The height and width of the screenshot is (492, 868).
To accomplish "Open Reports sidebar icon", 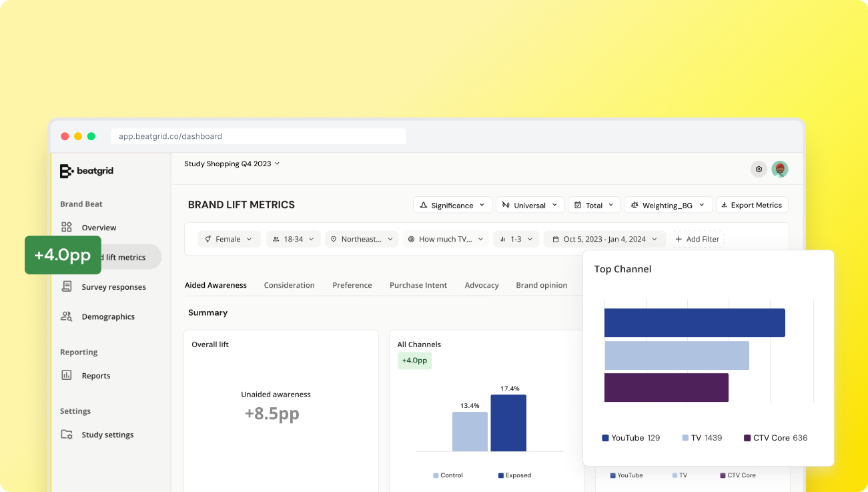I will 67,375.
